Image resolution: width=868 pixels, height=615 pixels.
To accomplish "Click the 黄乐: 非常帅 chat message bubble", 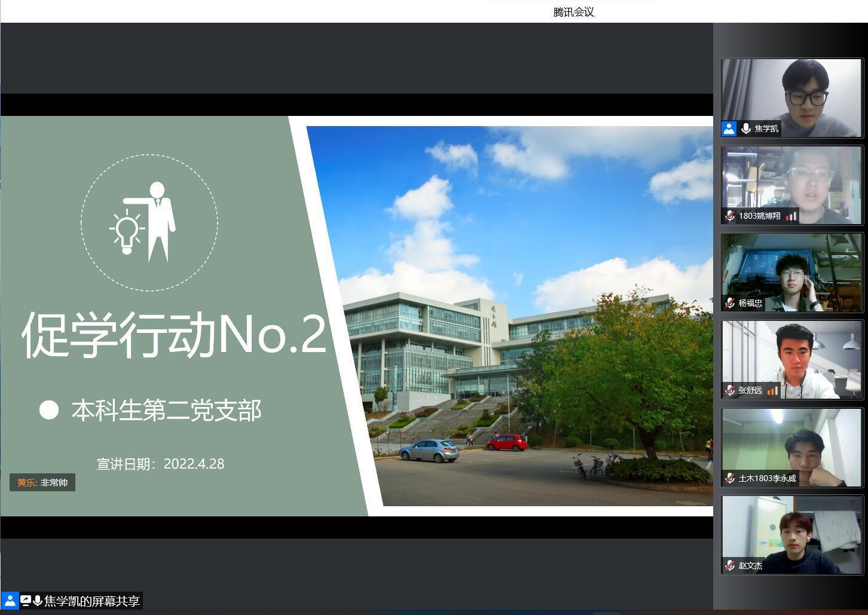I will (42, 482).
